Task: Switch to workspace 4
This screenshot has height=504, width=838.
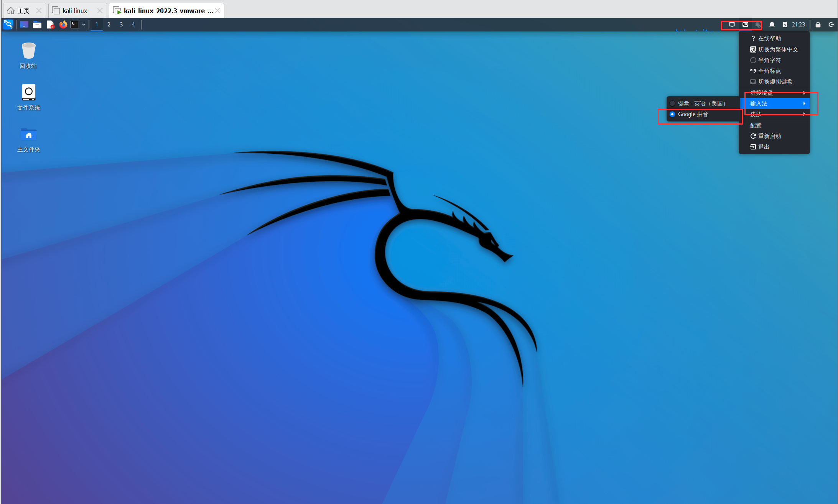Action: point(133,25)
